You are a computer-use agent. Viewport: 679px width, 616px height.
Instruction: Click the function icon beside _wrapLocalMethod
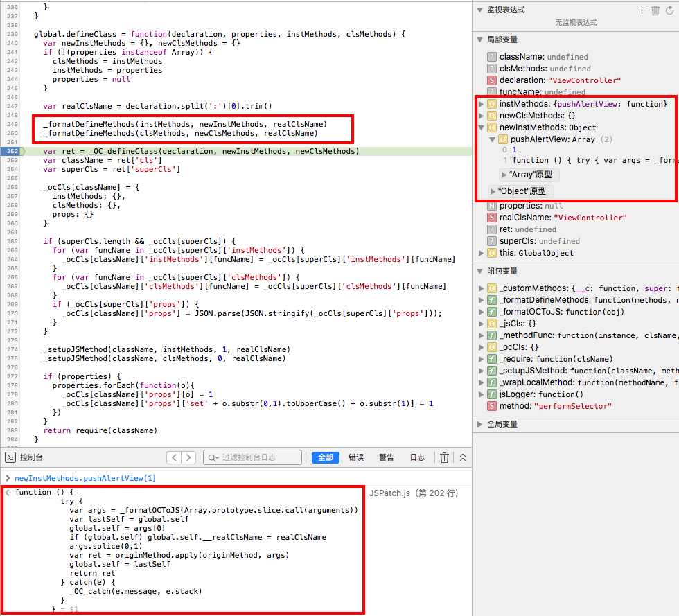point(491,382)
